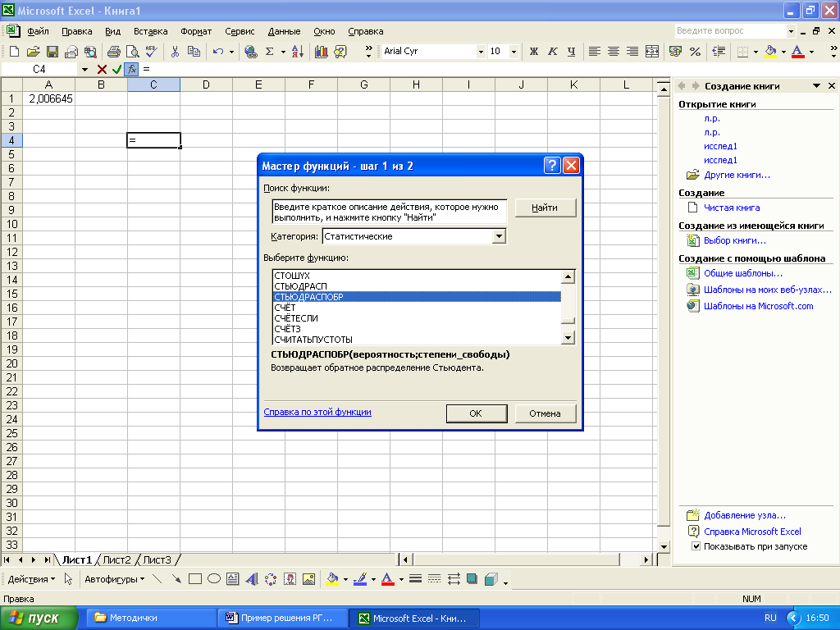Apply italic with the К button

pos(552,52)
